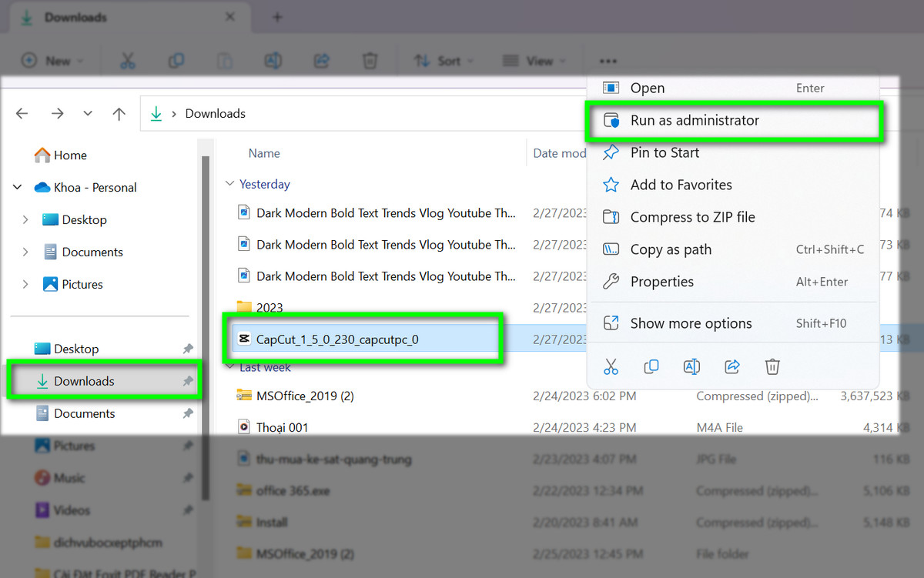The width and height of the screenshot is (924, 578).
Task: Go back with the left arrow button
Action: [x=22, y=114]
